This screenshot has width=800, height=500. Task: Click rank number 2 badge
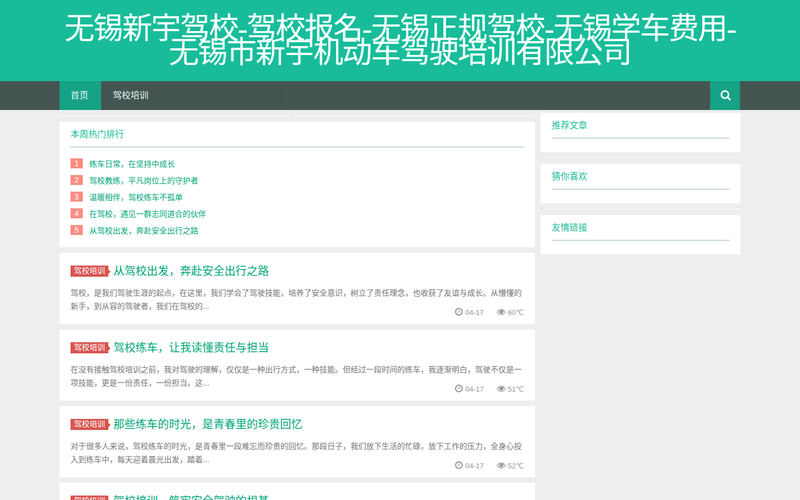tap(77, 180)
